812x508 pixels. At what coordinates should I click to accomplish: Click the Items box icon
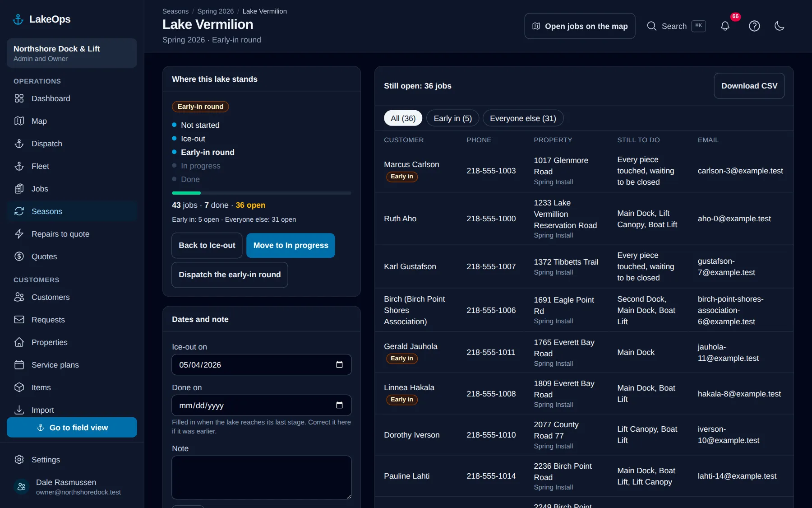[x=19, y=387]
